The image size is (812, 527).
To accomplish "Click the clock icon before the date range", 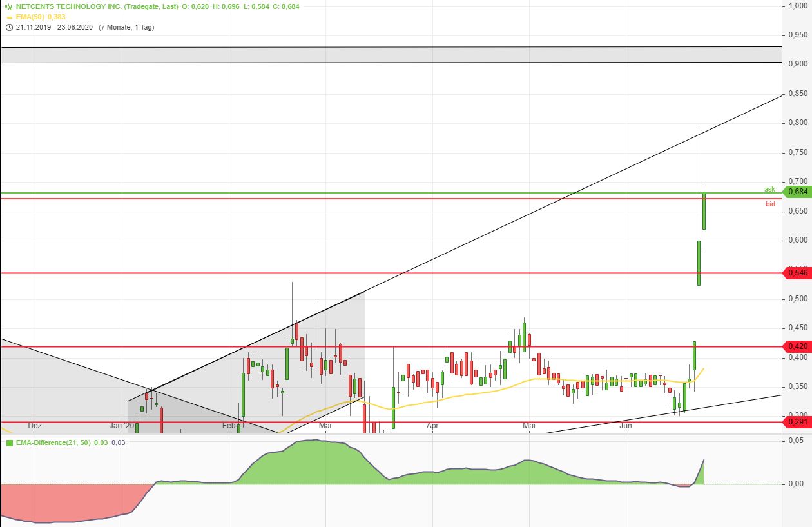I will [9, 27].
